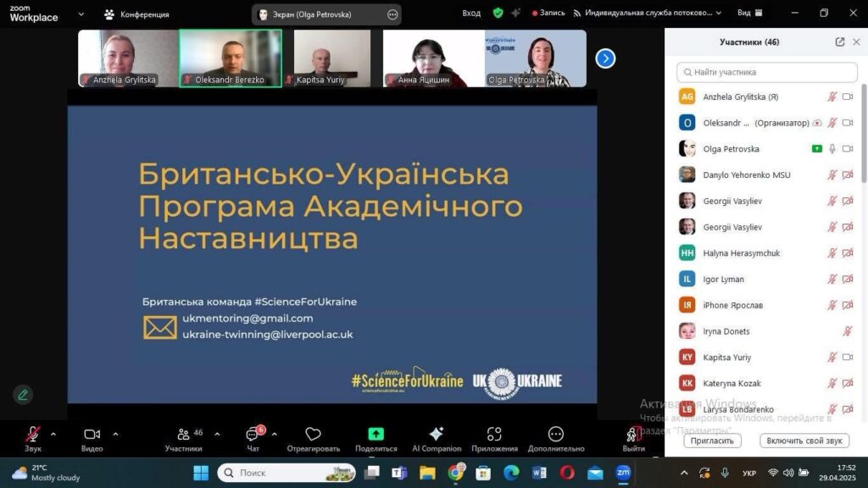Click the Дополнительно three-dots icon

point(556,435)
